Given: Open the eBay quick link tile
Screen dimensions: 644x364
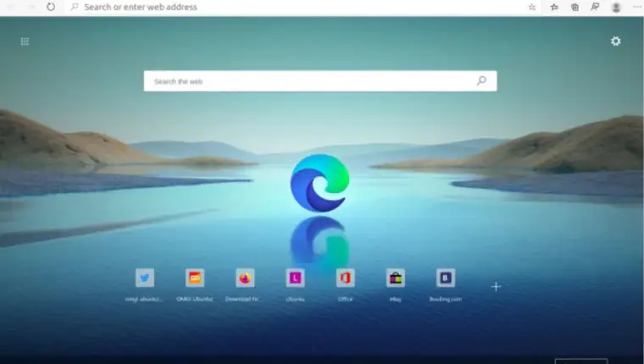Looking at the screenshot, I should 395,278.
